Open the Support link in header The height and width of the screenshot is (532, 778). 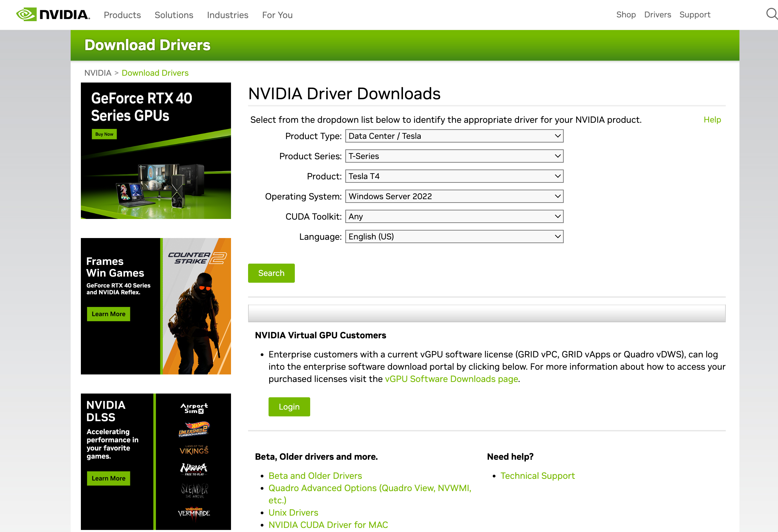[695, 15]
